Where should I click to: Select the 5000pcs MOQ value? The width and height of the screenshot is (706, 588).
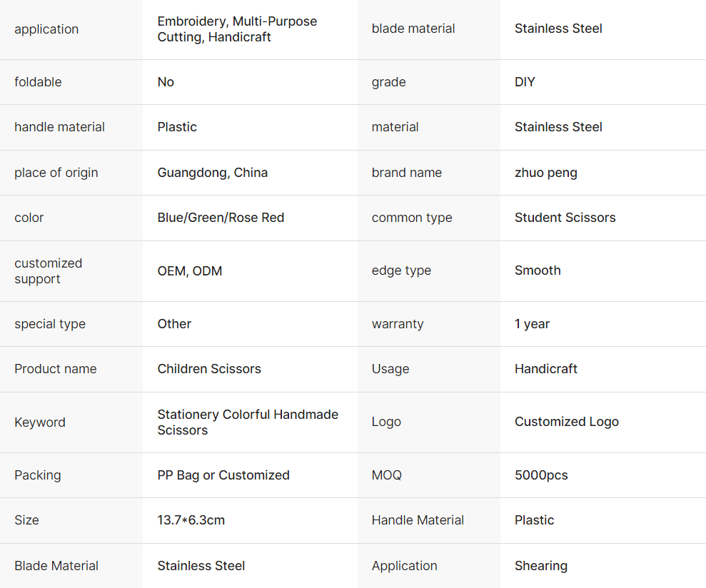point(541,475)
